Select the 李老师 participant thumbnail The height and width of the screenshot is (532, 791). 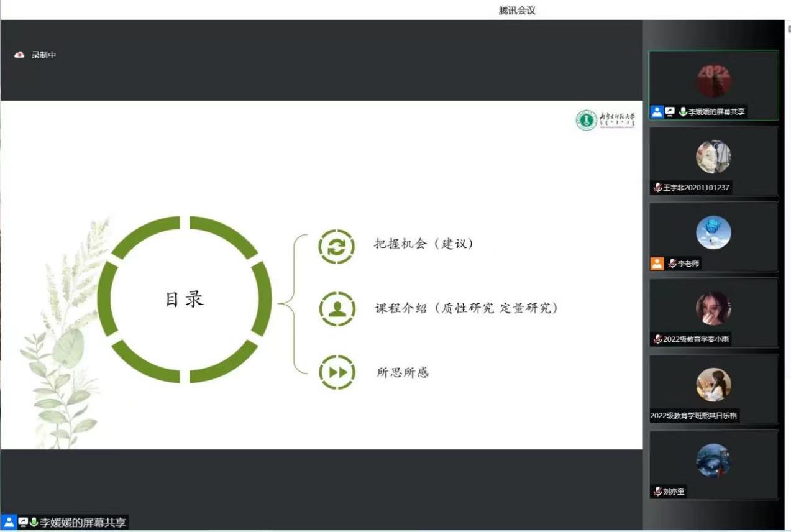pyautogui.click(x=713, y=237)
